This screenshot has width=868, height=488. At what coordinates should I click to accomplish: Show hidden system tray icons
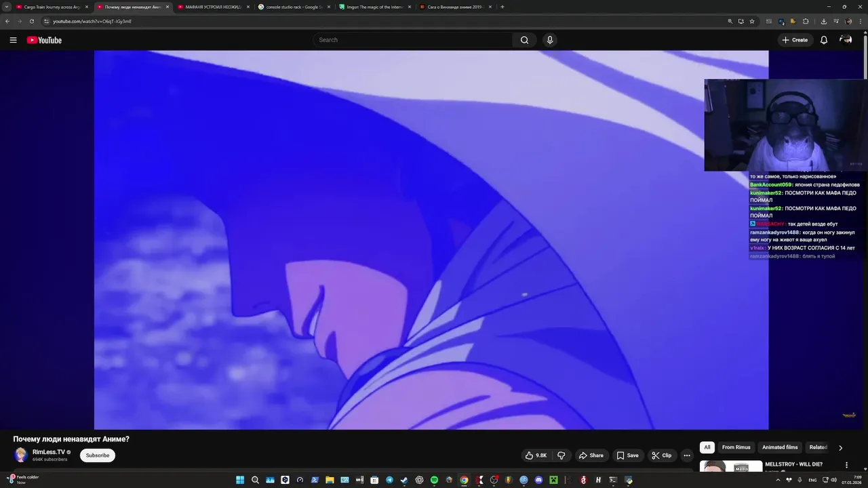point(778,480)
